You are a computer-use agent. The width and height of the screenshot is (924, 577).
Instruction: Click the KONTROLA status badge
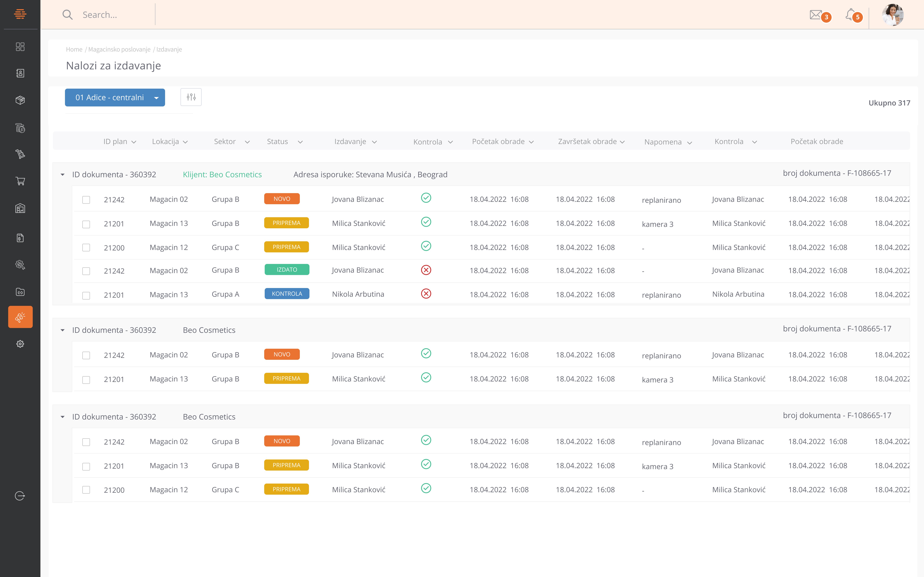pos(287,293)
